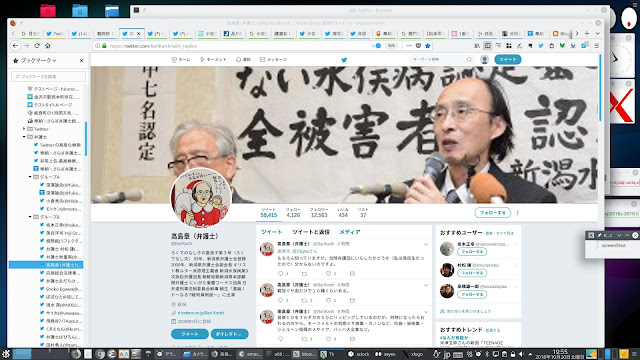Click the ダイレクト message button
This screenshot has height=360, width=640.
(x=229, y=334)
